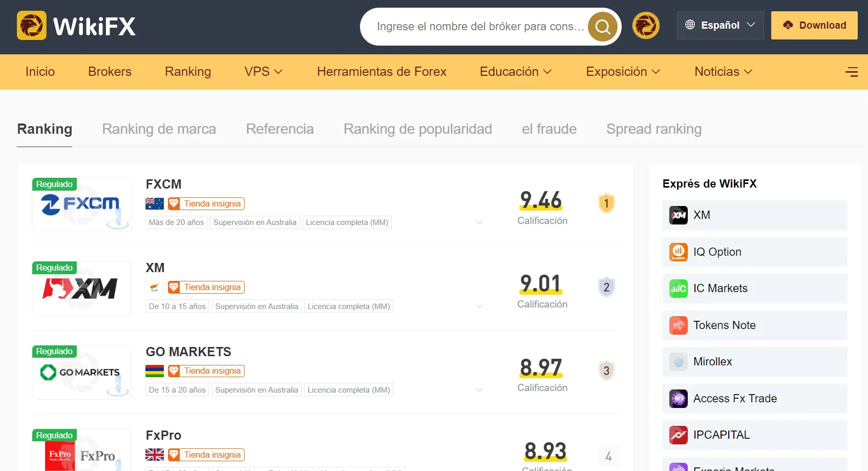
Task: Click the diamond badge icon in GO MARKETS row
Action: click(x=174, y=371)
